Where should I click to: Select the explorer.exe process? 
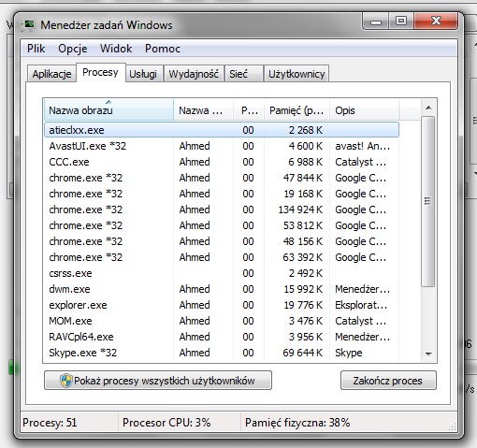tap(222, 305)
